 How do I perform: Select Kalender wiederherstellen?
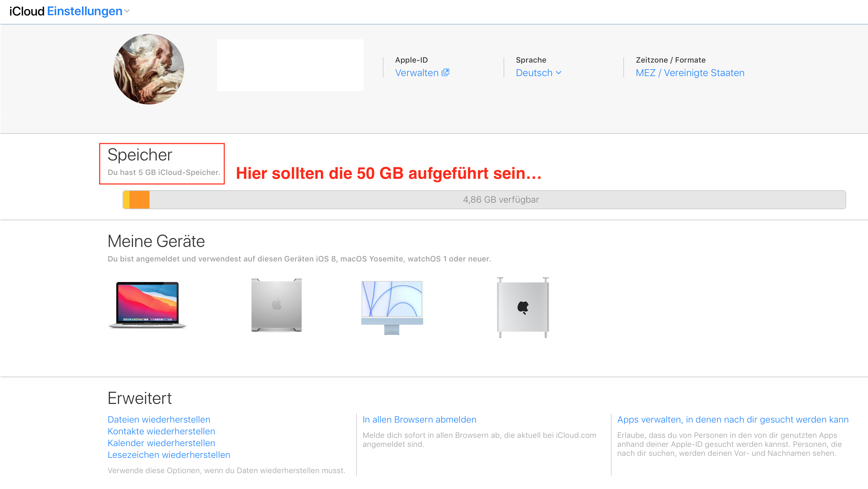[x=161, y=443]
